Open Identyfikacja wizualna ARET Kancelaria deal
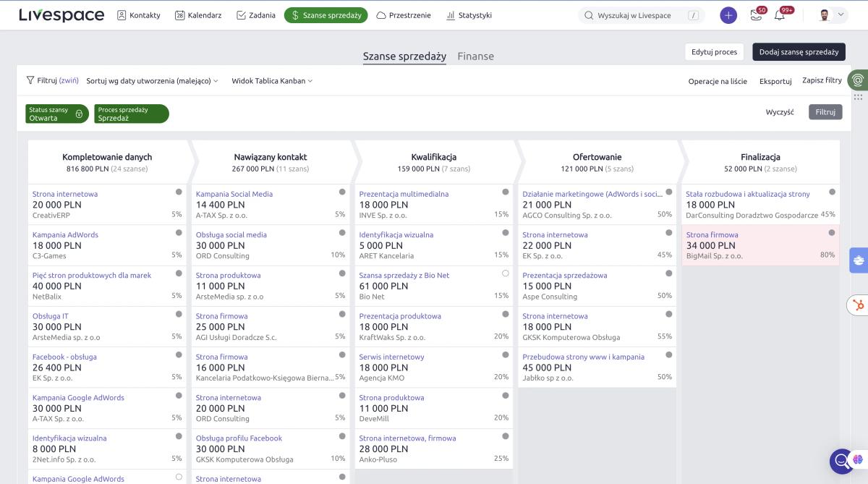This screenshot has width=868, height=484. [396, 235]
